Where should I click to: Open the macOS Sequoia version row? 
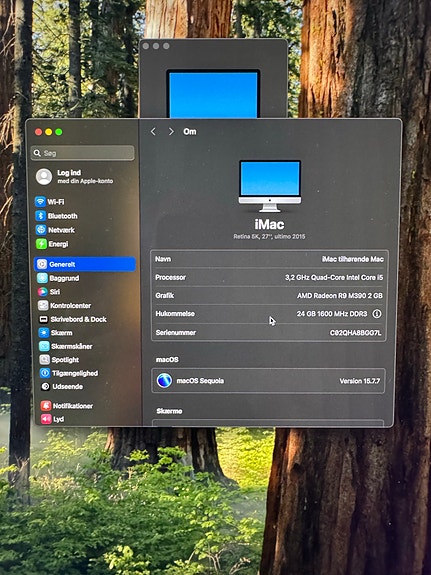[268, 381]
